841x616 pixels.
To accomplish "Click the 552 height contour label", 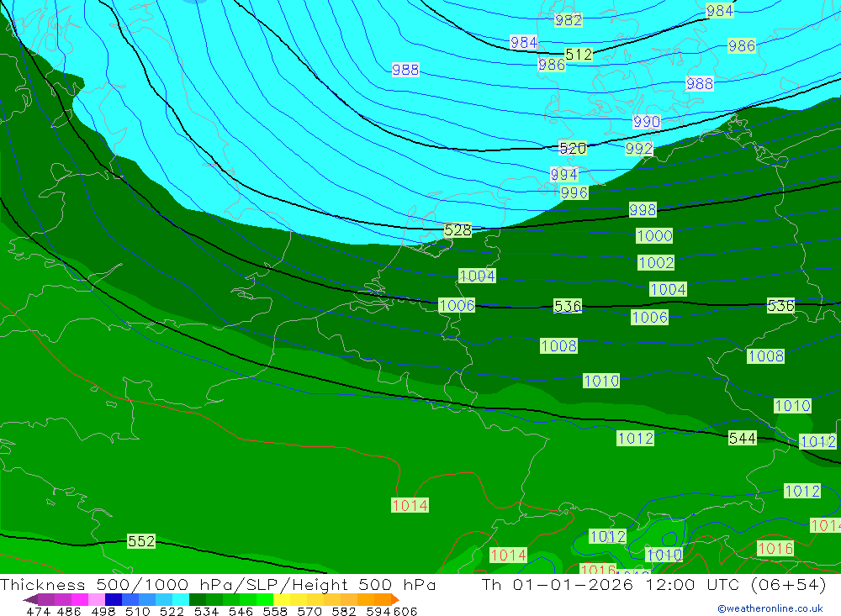I will point(141,541).
